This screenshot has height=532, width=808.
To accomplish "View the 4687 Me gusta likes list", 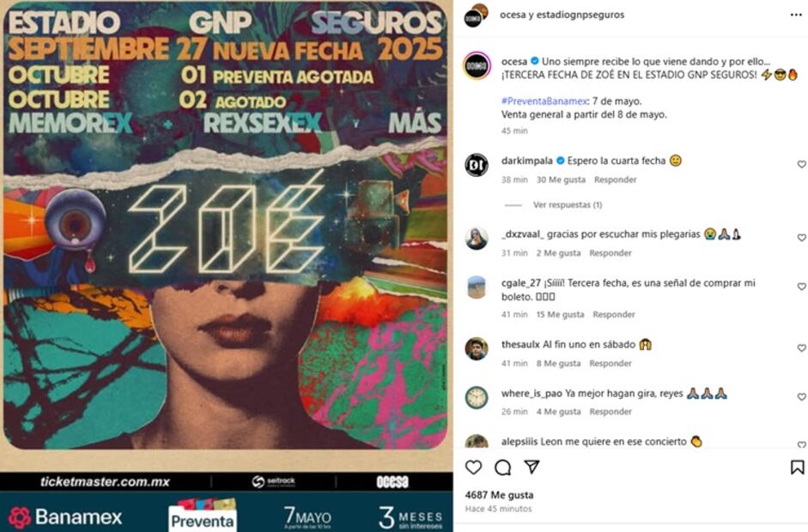I will (499, 495).
